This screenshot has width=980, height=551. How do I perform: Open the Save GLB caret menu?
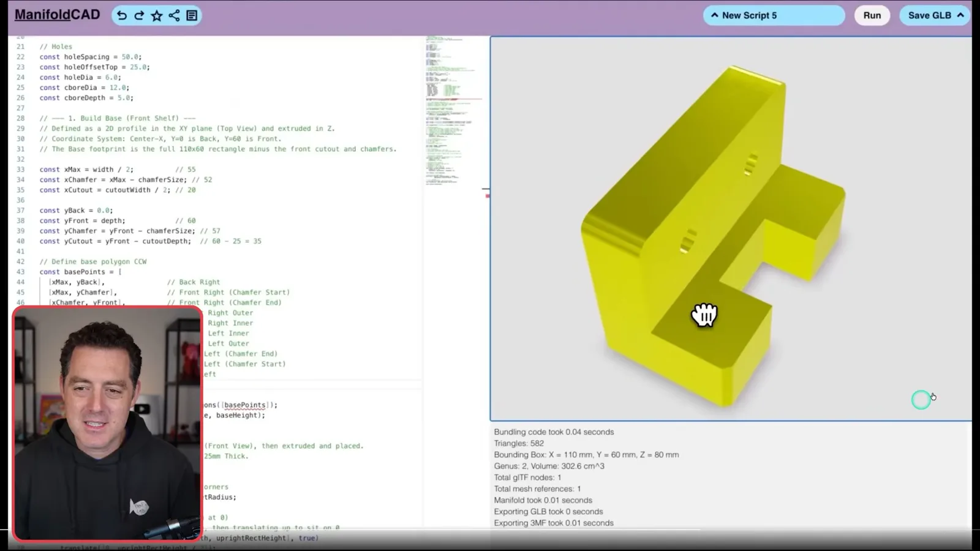[960, 15]
